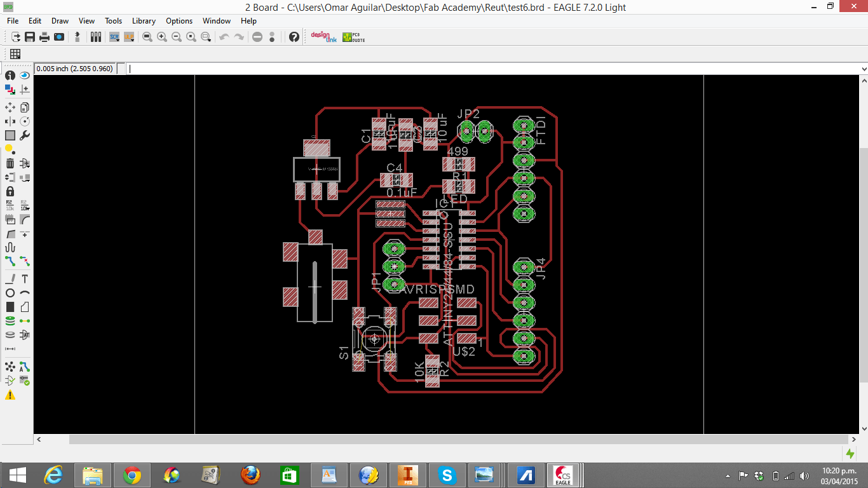
Task: Select the Polygon tool
Action: pos(25,307)
